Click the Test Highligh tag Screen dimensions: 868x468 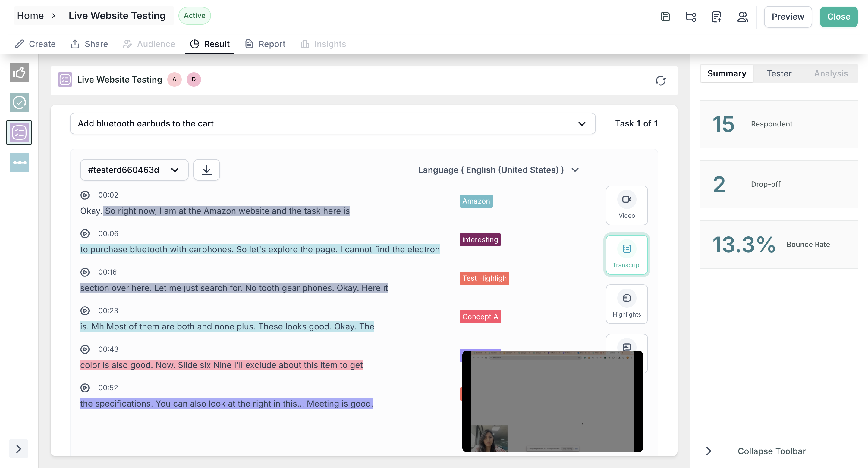point(485,278)
